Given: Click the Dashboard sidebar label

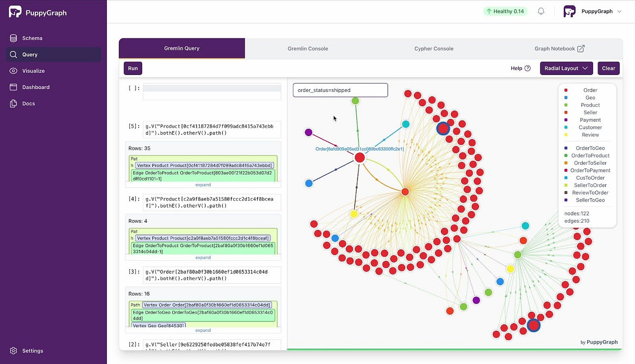Looking at the screenshot, I should (36, 87).
